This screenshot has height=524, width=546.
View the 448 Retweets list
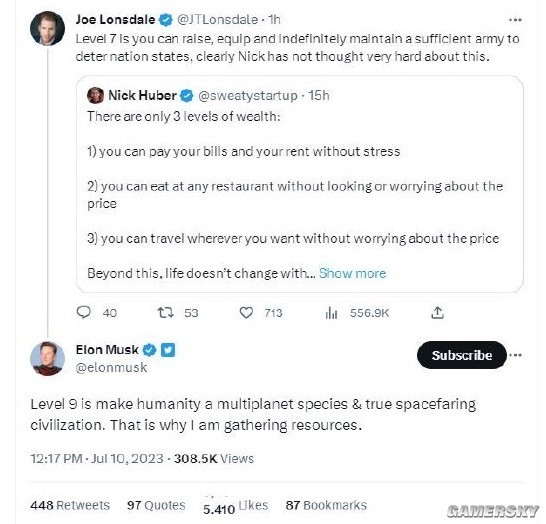pos(70,505)
